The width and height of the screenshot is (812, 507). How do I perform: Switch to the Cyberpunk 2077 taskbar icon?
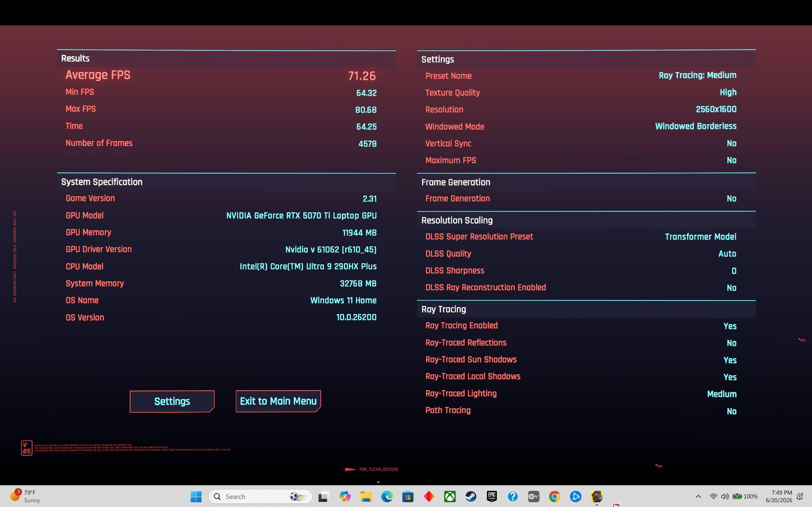point(597,496)
